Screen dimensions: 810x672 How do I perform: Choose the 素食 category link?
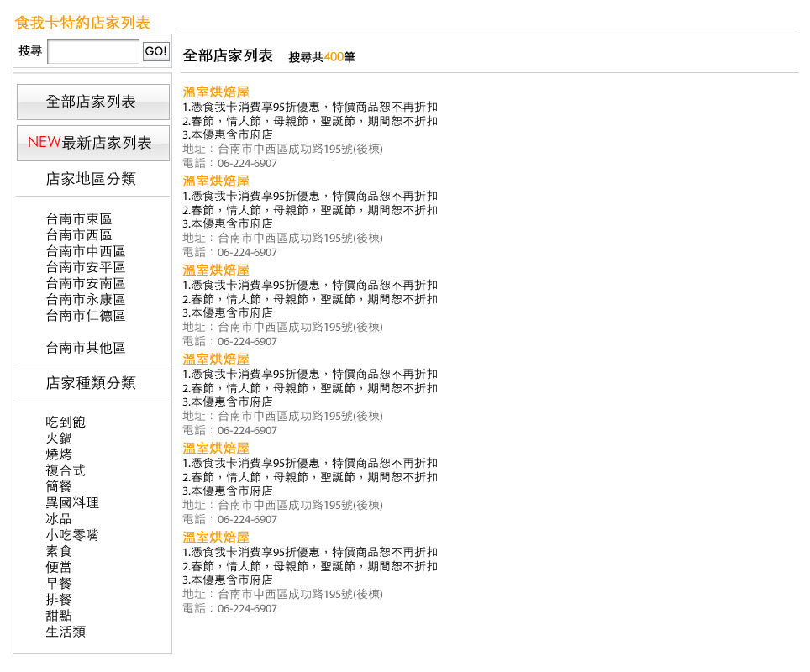(x=59, y=551)
